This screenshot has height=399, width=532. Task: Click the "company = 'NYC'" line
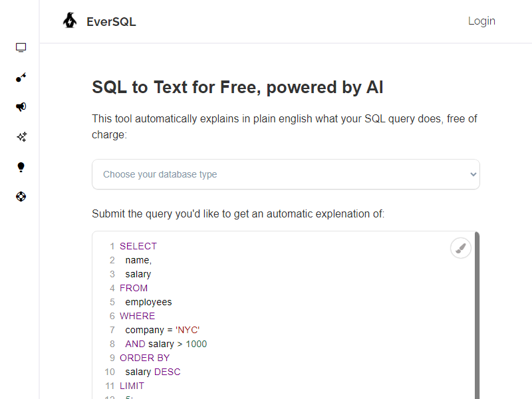162,330
